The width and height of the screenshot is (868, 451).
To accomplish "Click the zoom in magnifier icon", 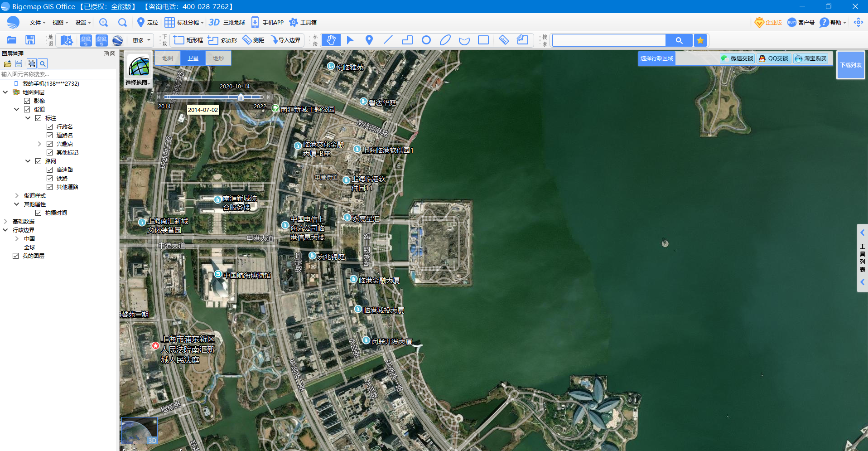I will [103, 23].
